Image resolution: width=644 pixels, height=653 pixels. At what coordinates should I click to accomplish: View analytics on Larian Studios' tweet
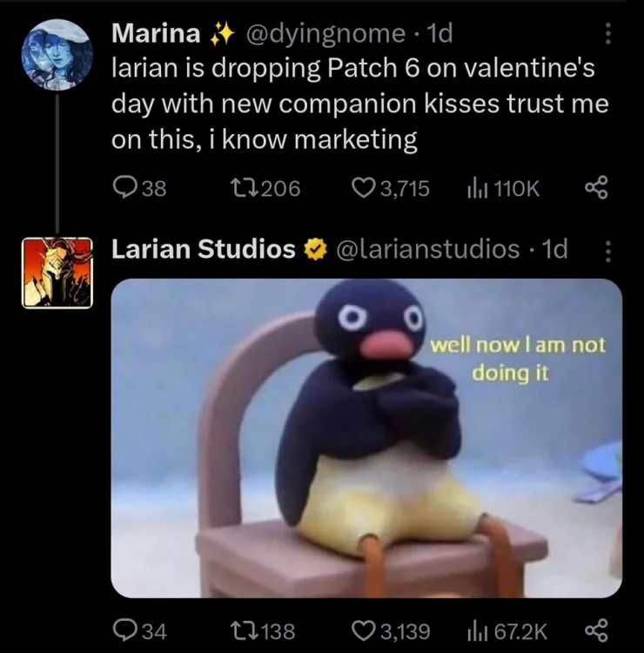[478, 629]
